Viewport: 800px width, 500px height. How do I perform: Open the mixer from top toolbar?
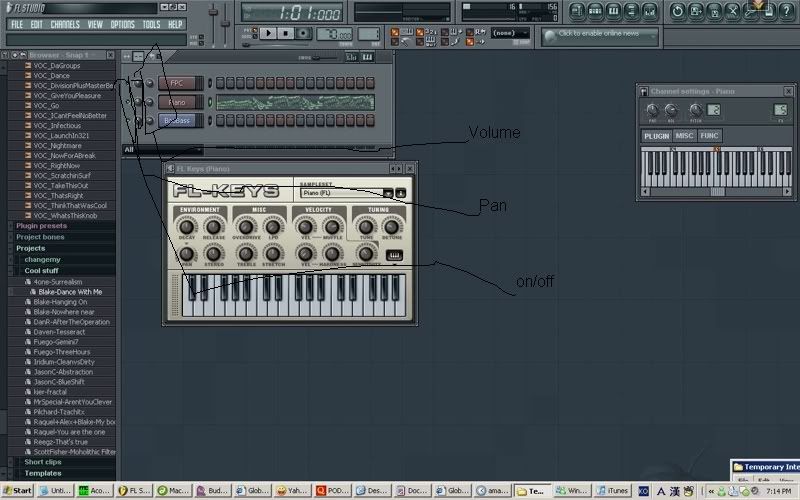[x=650, y=11]
